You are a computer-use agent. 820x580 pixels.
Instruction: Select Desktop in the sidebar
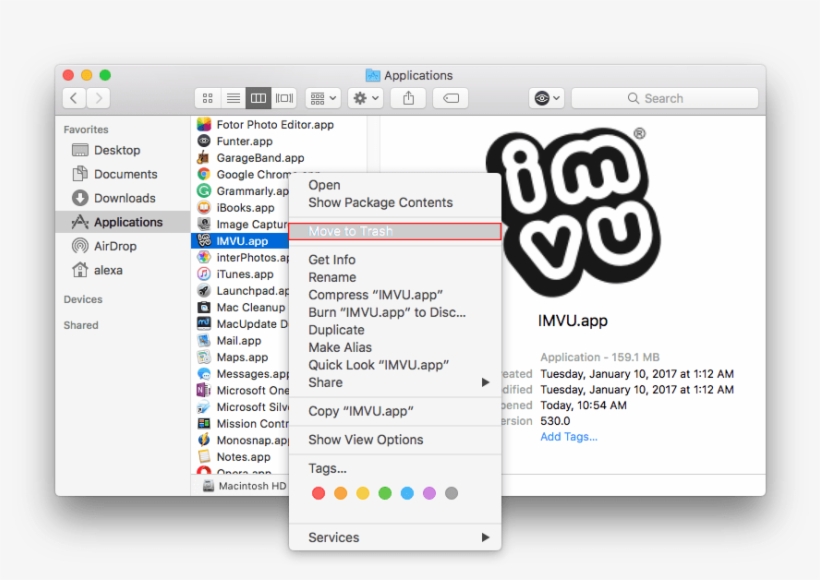click(x=123, y=150)
